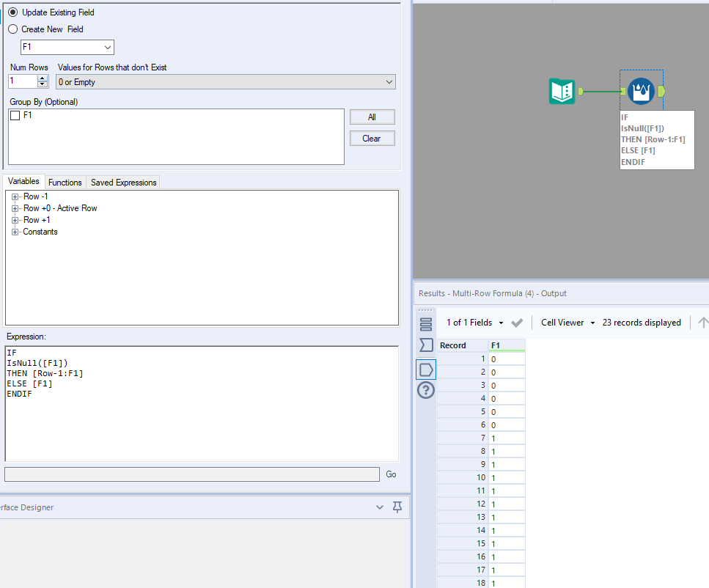Select row number 18 in results

[463, 583]
